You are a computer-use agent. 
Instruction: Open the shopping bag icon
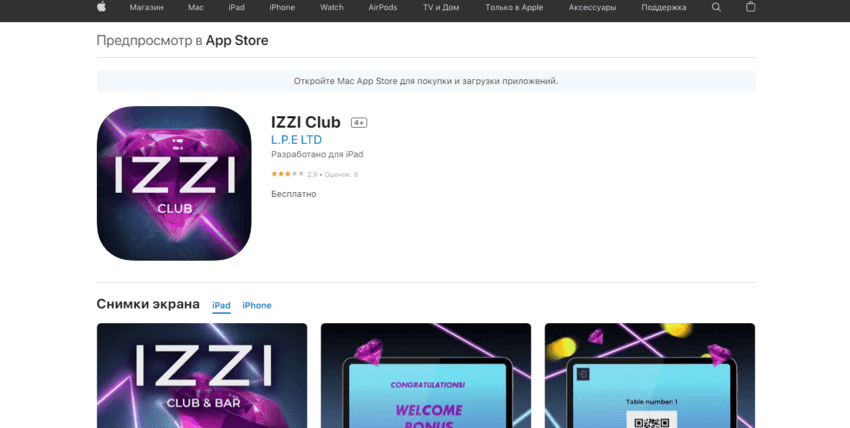[x=750, y=7]
